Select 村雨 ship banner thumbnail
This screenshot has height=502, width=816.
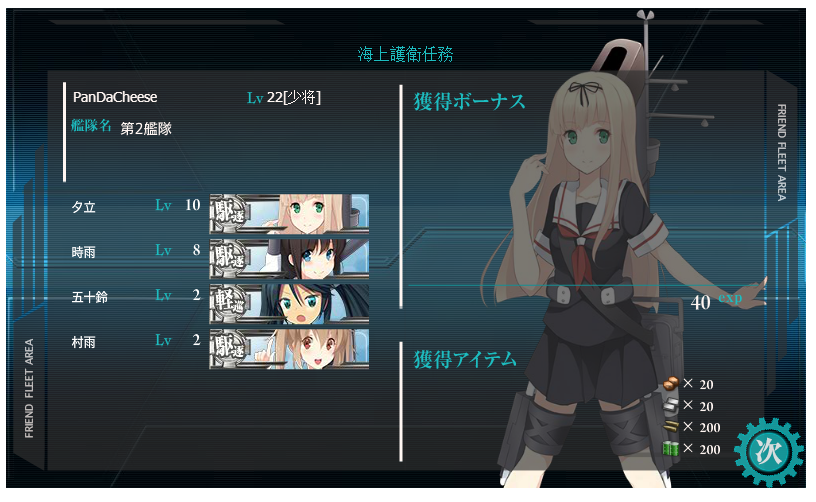[x=289, y=349]
